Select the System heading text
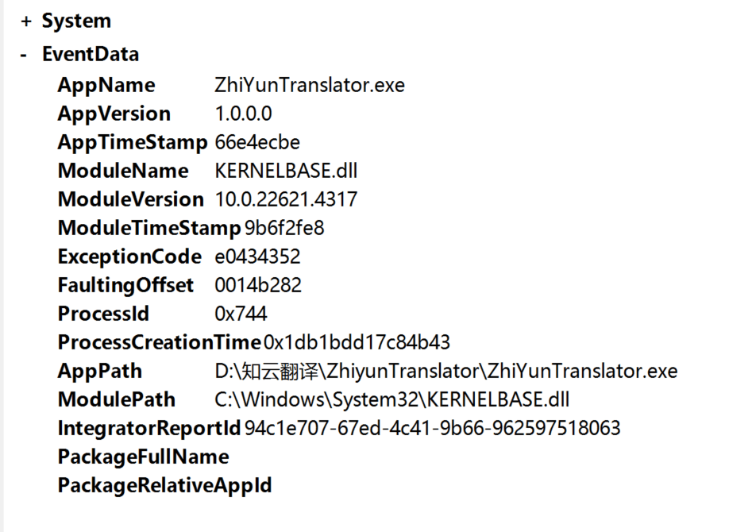The image size is (756, 532). click(77, 21)
